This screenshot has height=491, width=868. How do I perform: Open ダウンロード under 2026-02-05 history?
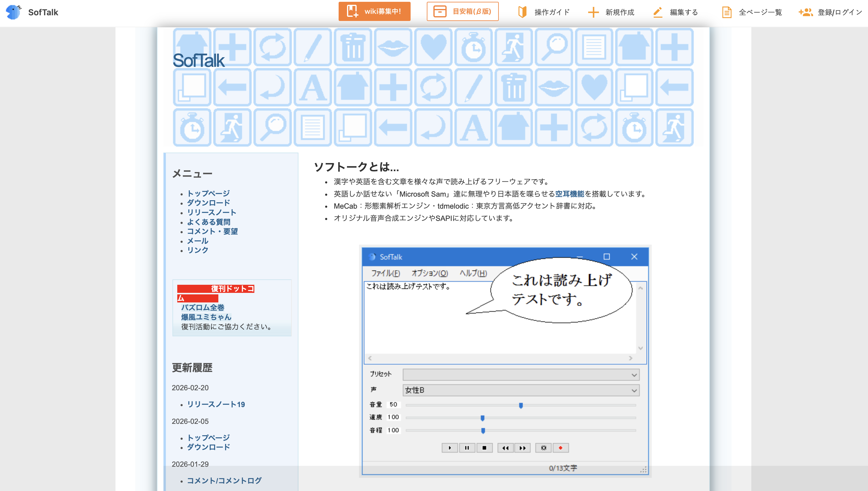click(x=208, y=447)
